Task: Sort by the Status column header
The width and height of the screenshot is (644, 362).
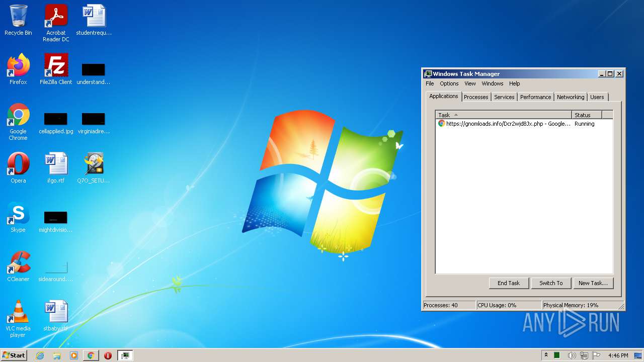Action: click(587, 115)
